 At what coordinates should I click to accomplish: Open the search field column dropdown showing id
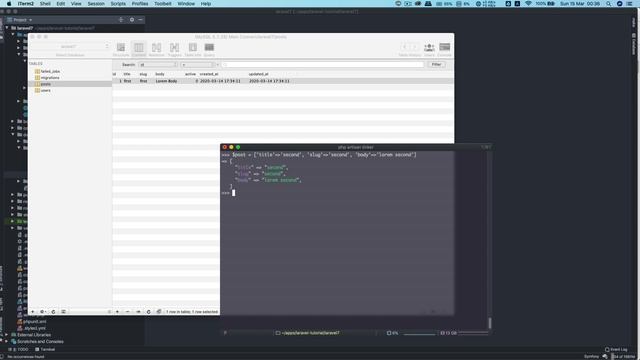point(158,64)
